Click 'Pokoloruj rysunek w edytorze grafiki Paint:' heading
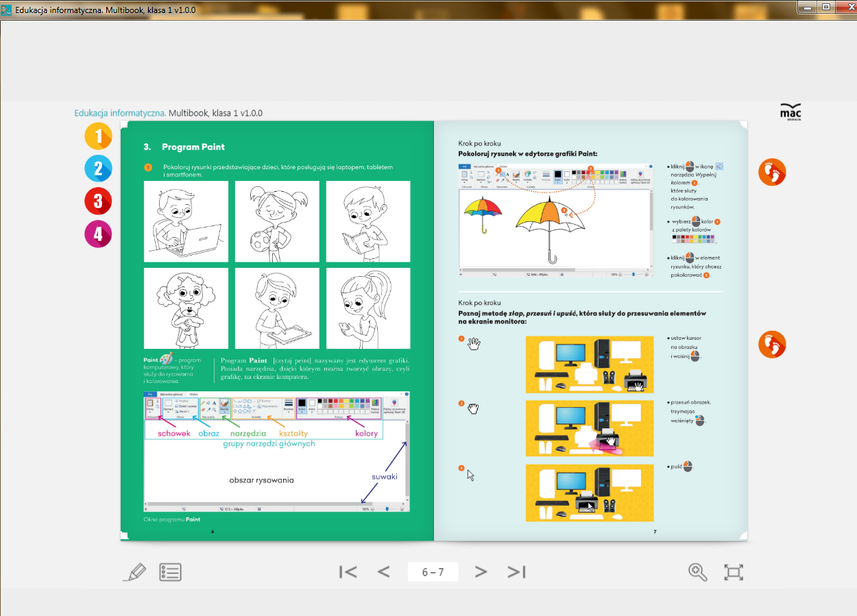The image size is (857, 616). 528,154
